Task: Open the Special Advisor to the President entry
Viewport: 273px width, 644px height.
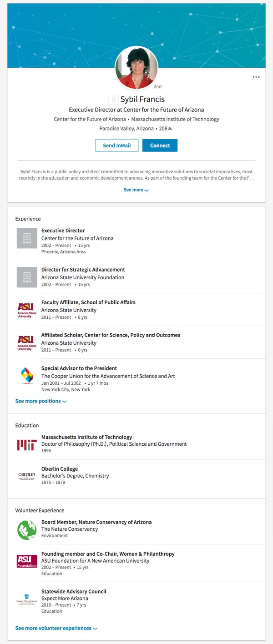Action: click(79, 368)
